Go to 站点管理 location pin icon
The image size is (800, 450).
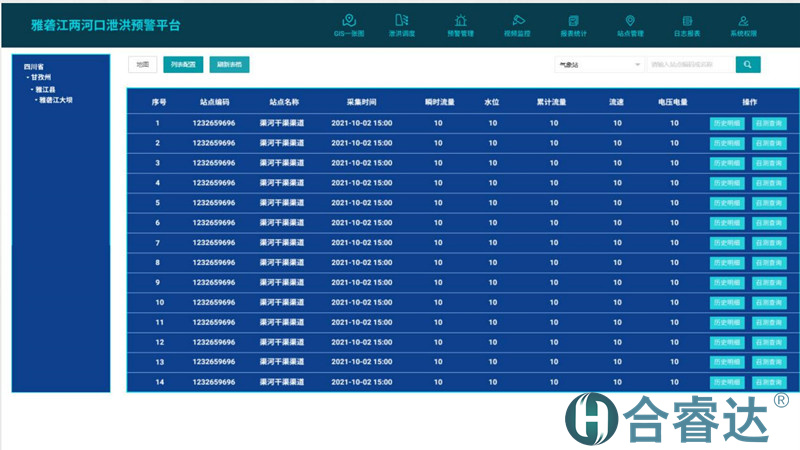[629, 20]
